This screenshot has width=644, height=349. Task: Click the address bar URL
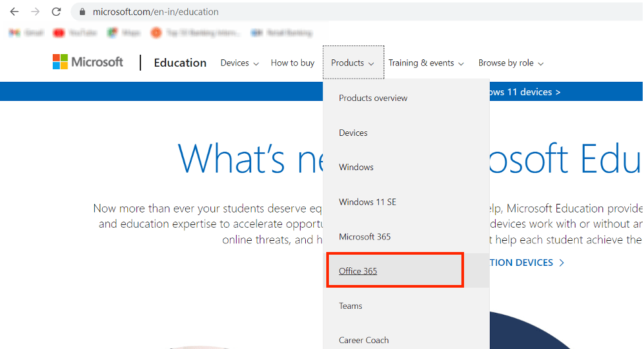(x=156, y=12)
